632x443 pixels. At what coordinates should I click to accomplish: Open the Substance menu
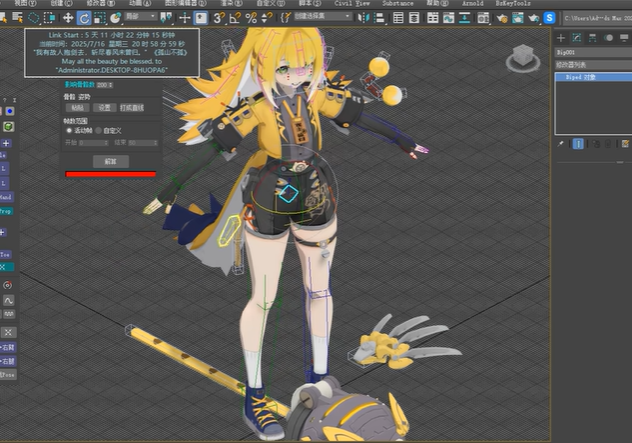(x=398, y=3)
